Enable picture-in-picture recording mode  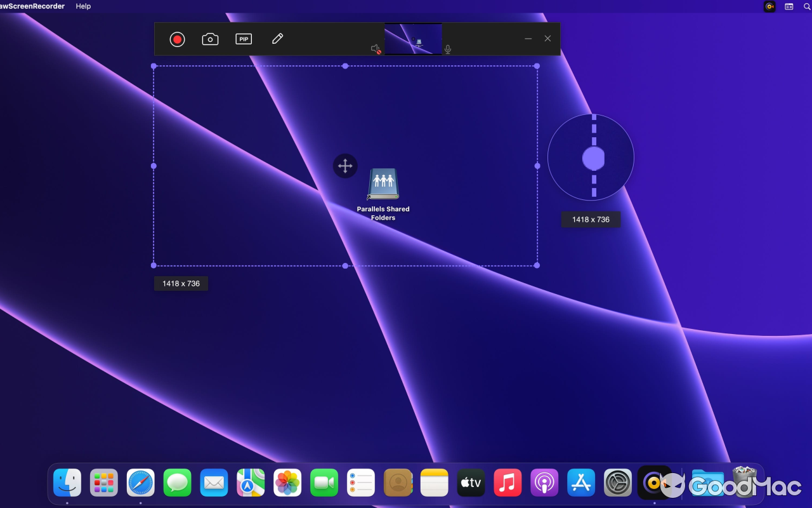pos(244,39)
